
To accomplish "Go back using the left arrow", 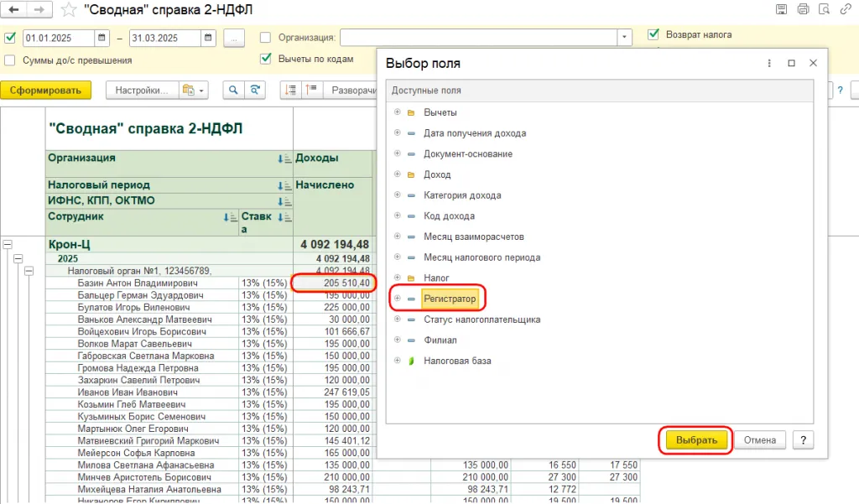I will [x=14, y=10].
